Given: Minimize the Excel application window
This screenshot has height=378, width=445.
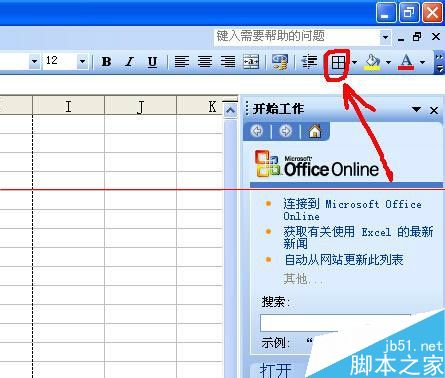Looking at the screenshot, I should coord(386,13).
